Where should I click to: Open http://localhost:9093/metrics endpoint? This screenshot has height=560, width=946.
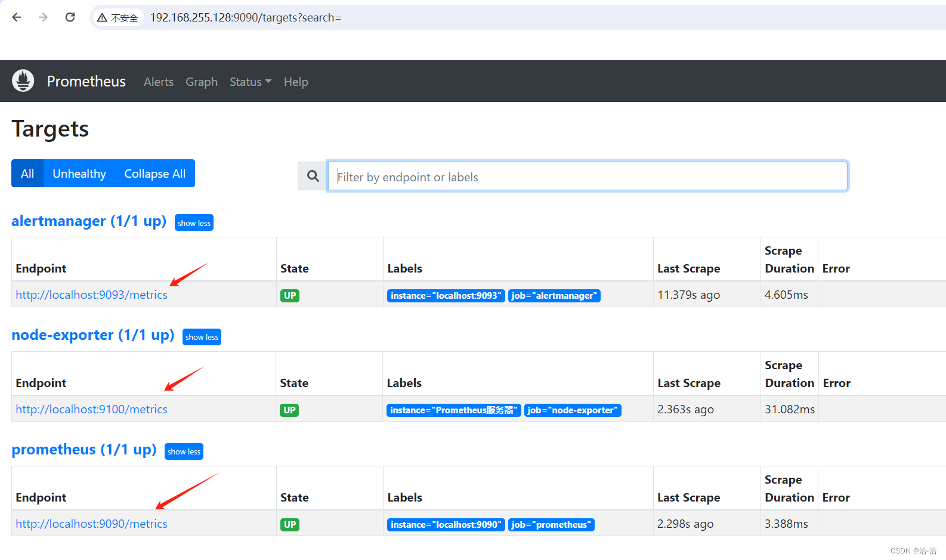coord(92,295)
